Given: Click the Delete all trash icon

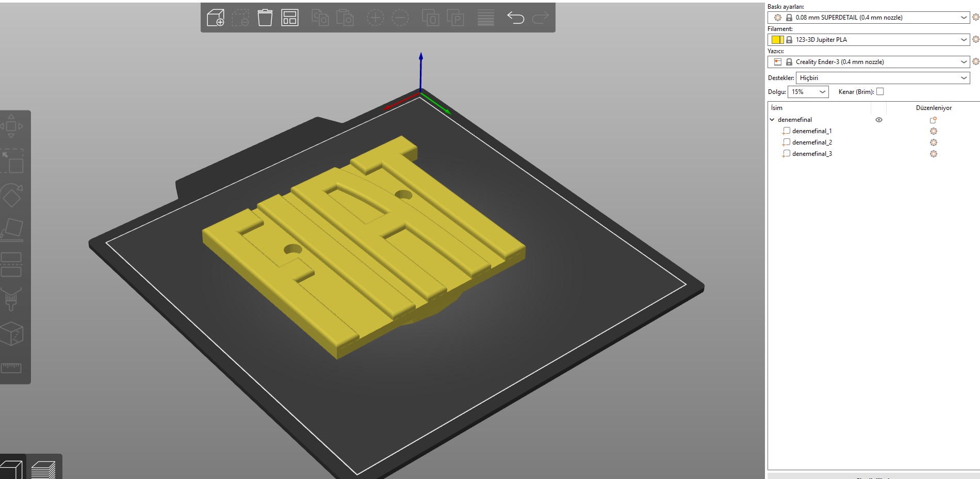Looking at the screenshot, I should tap(265, 18).
